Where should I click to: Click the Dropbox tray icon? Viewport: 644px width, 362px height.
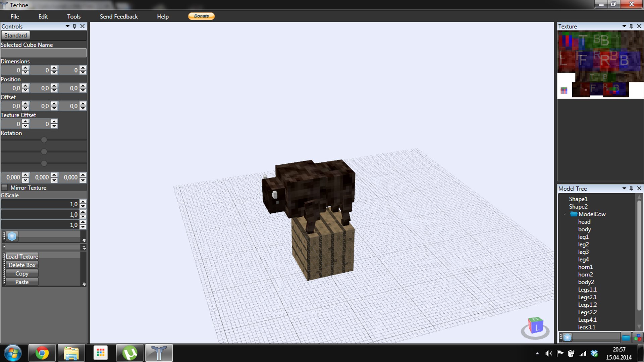pyautogui.click(x=595, y=353)
